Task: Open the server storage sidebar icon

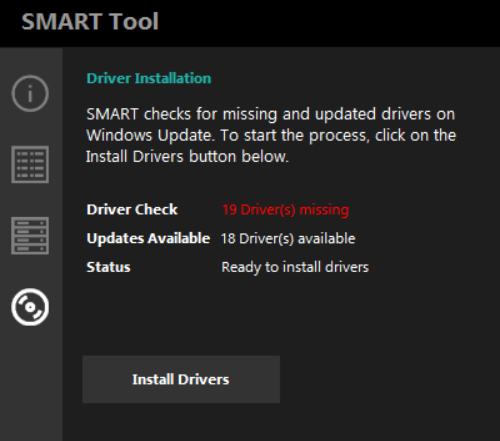Action: click(x=30, y=236)
